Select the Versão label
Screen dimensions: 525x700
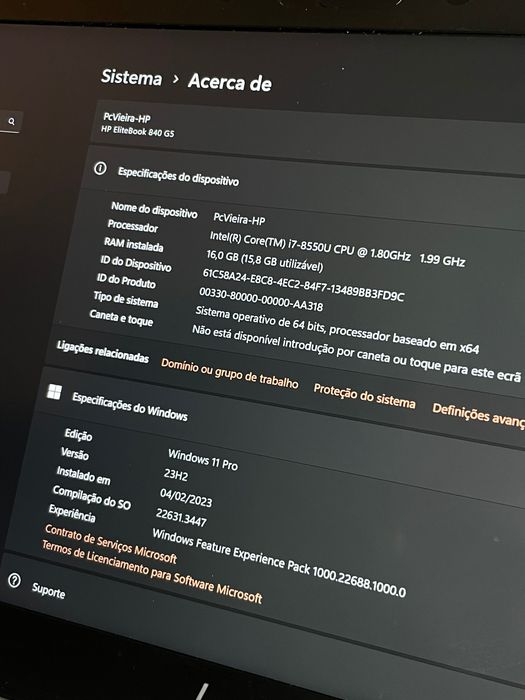pos(75,454)
